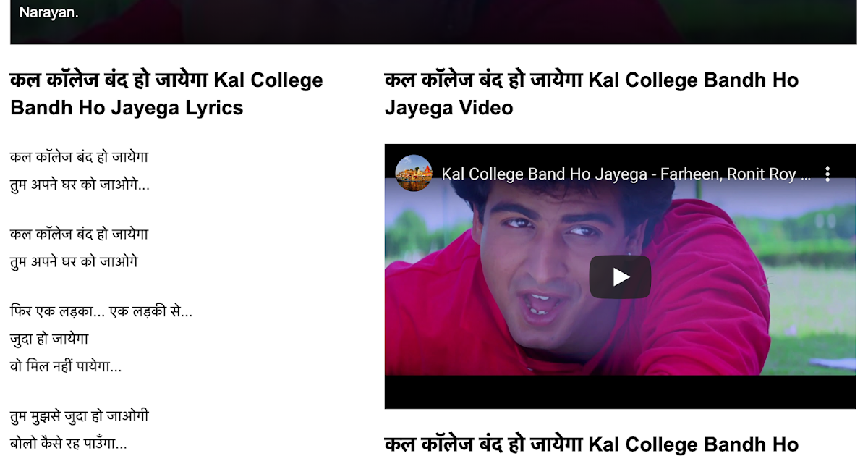The image size is (868, 456).
Task: Open the YouTube channel avatar icon
Action: pos(414,174)
